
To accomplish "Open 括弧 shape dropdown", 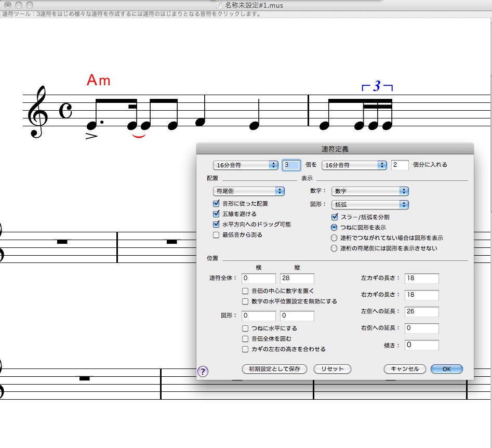I will pyautogui.click(x=370, y=205).
